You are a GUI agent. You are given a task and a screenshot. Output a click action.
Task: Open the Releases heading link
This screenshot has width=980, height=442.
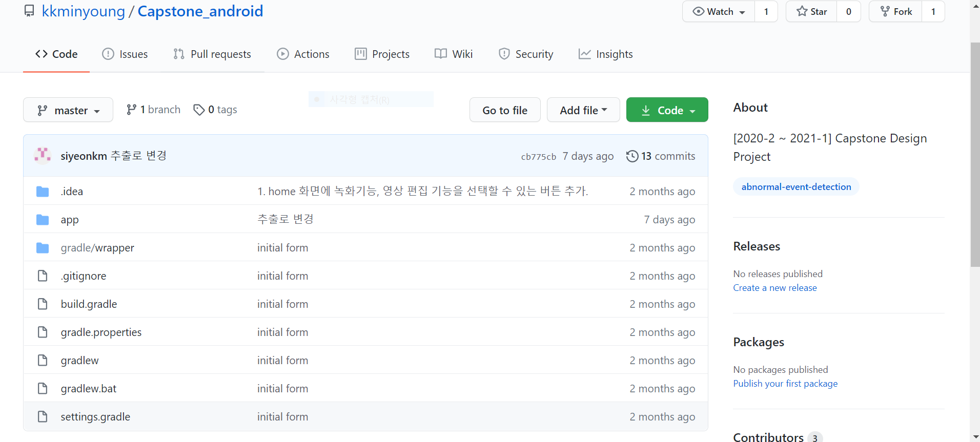757,246
